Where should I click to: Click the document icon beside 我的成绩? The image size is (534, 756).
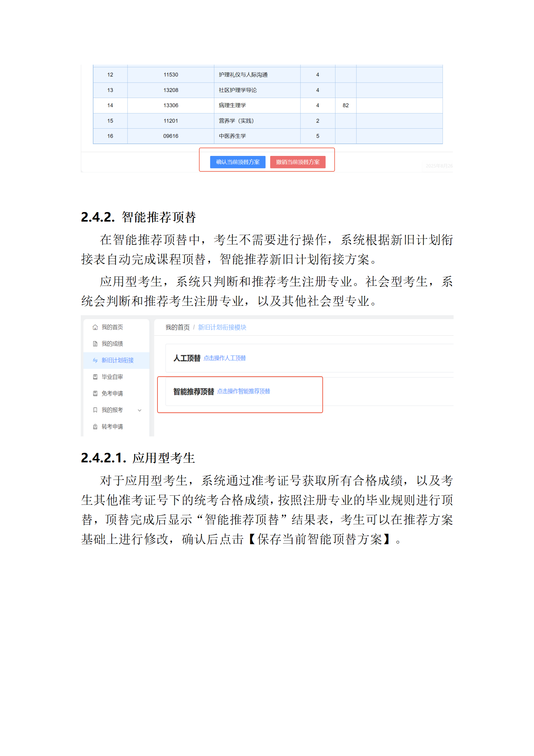(95, 344)
